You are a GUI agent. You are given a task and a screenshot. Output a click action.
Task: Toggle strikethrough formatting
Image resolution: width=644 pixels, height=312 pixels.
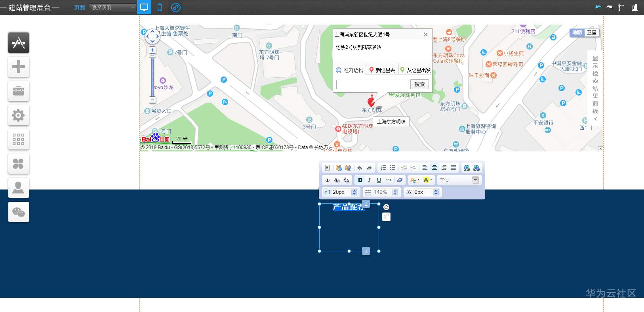(x=389, y=180)
